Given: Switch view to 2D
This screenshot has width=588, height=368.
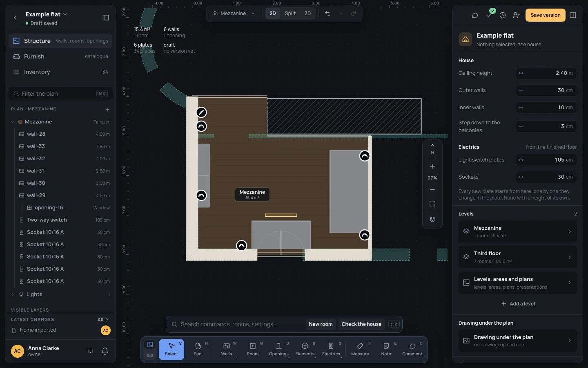Looking at the screenshot, I should (273, 13).
